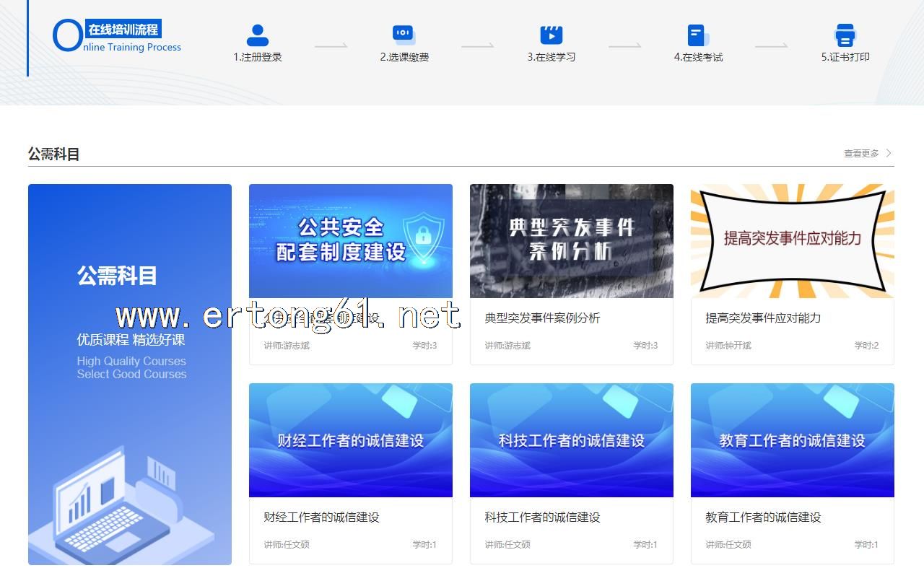Click the 典型突发事件案例分析 title text link

542,318
